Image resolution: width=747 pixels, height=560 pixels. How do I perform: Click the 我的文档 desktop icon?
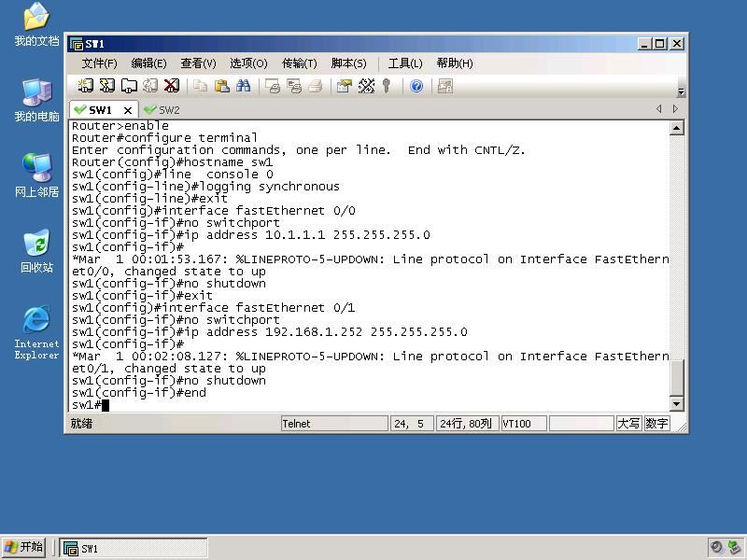(36, 25)
